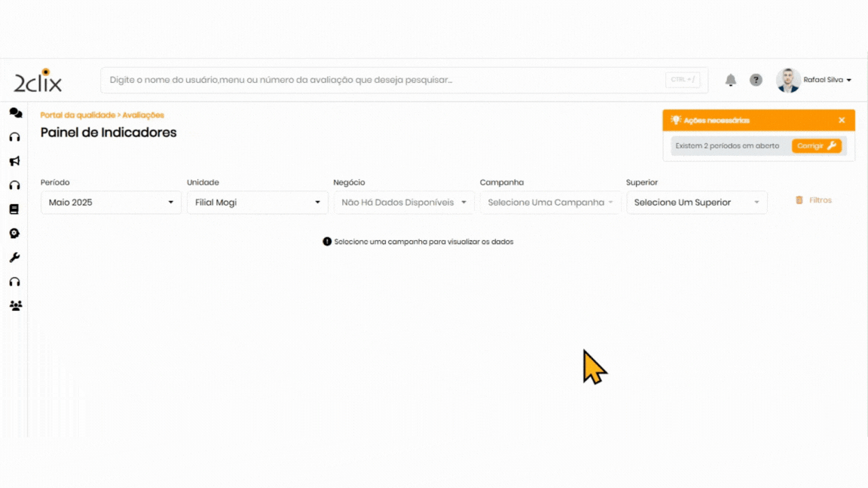Click the help question mark icon
Viewport: 868px width, 488px height.
(x=756, y=81)
